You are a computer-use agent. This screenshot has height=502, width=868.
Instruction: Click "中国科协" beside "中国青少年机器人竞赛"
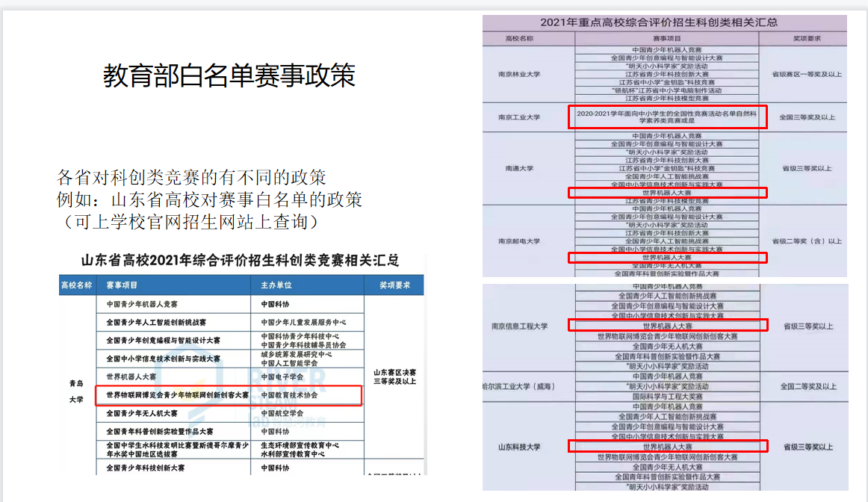(275, 304)
